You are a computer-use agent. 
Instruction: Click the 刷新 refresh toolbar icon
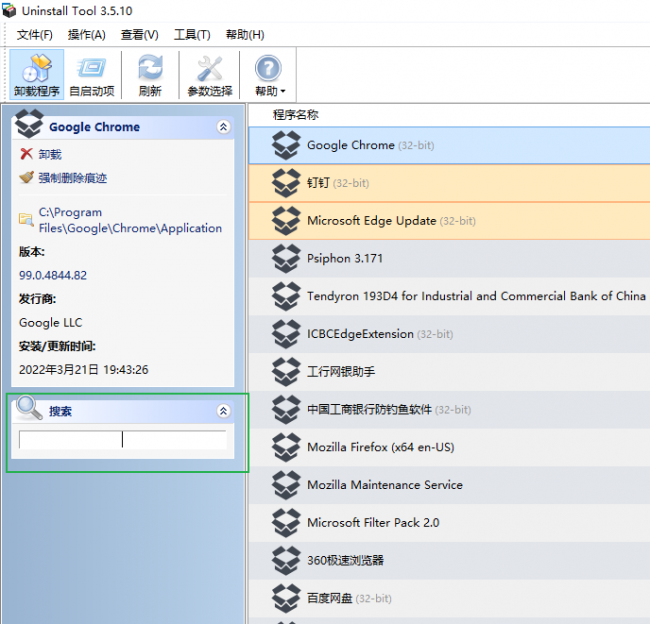click(x=150, y=75)
